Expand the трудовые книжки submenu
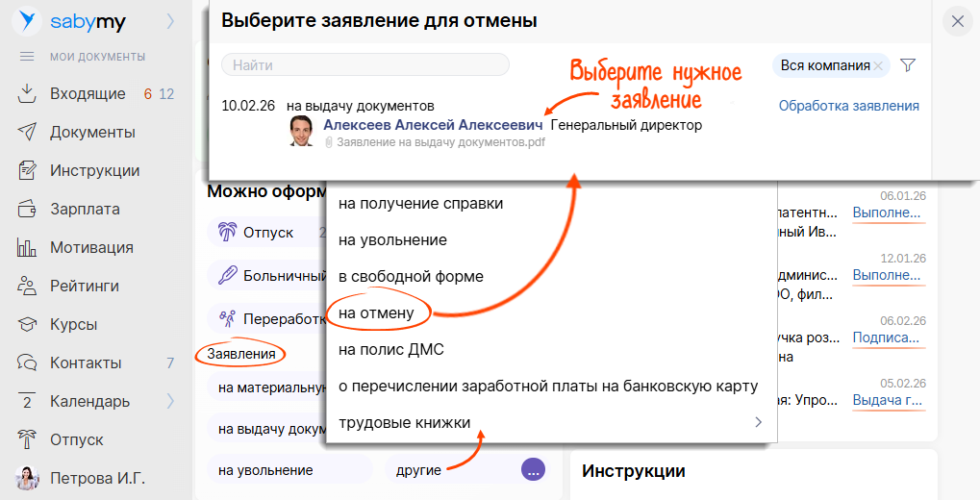 pos(758,422)
